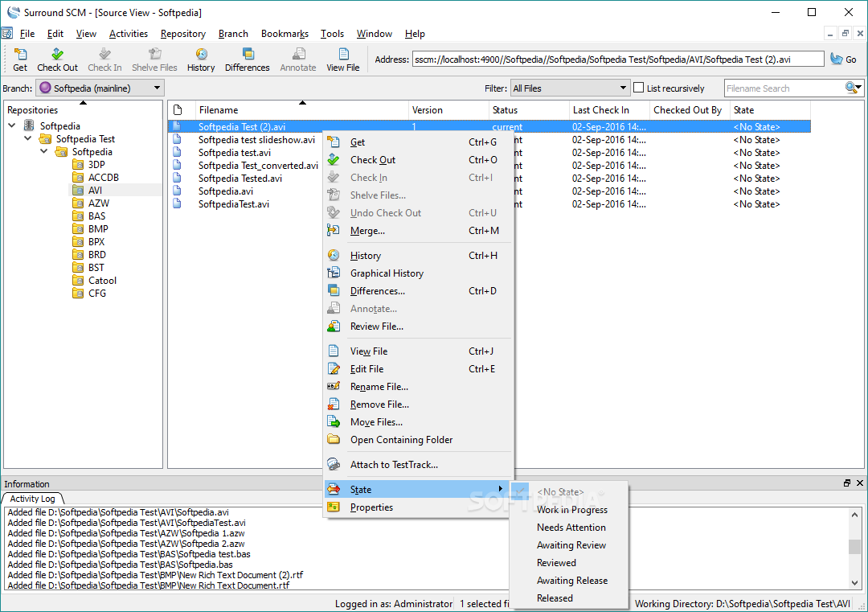The width and height of the screenshot is (868, 612).
Task: Toggle the List recursively checkbox
Action: pyautogui.click(x=639, y=88)
